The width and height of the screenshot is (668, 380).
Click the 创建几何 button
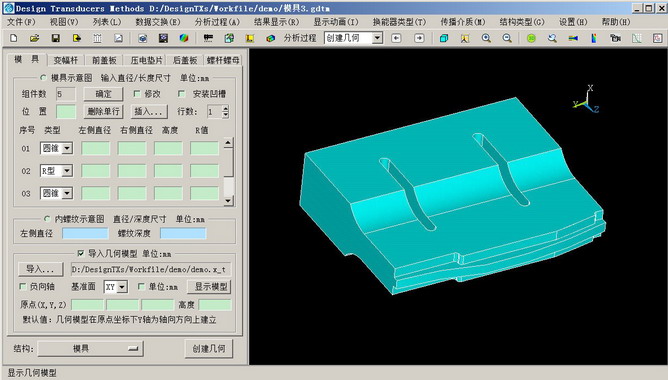coord(209,348)
